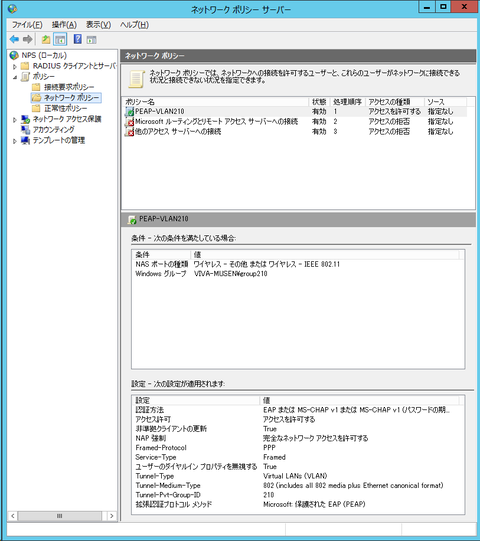Click the 認証方法 setting row
This screenshot has width=480, height=541.
click(298, 410)
